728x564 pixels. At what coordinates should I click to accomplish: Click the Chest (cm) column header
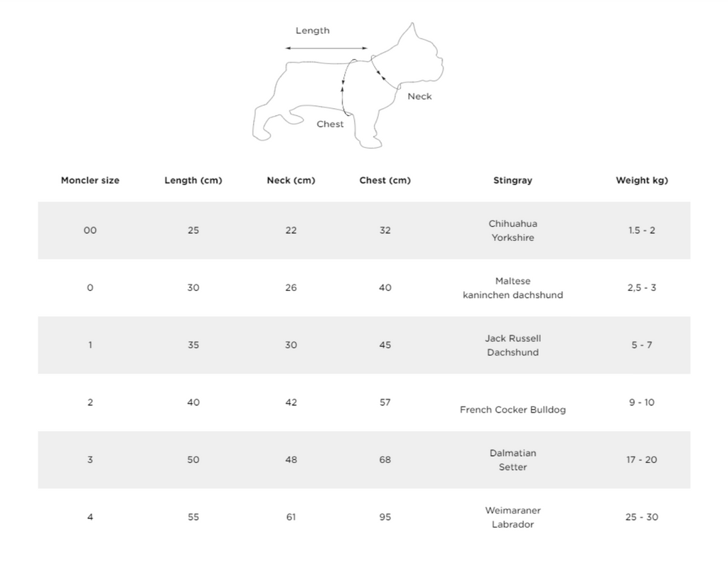[x=385, y=181]
